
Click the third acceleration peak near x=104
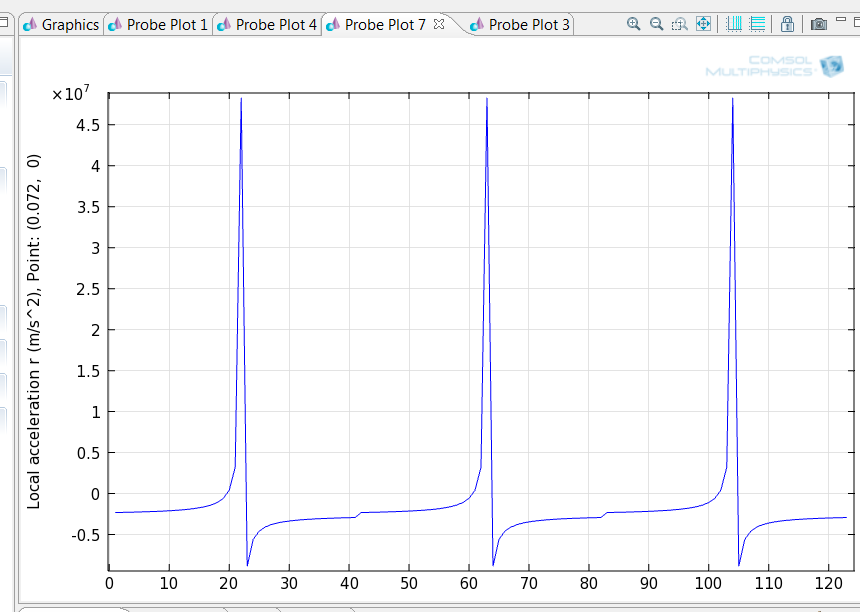click(x=733, y=100)
